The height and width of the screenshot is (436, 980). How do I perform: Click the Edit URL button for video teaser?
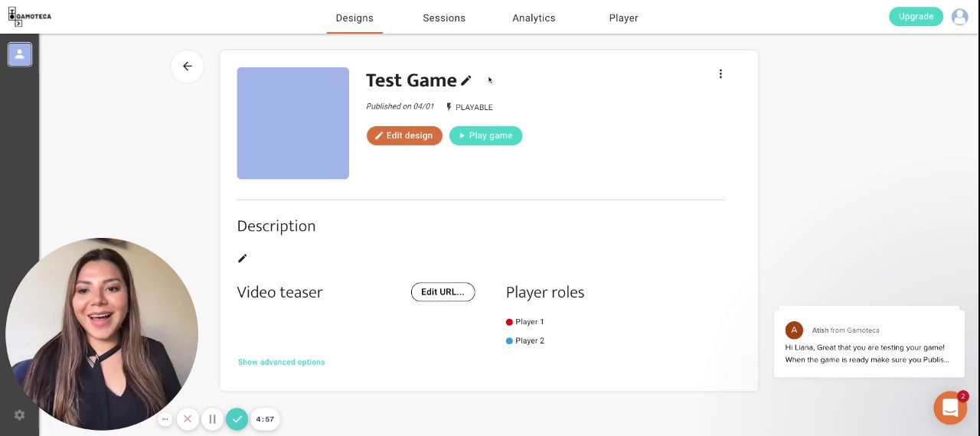443,291
